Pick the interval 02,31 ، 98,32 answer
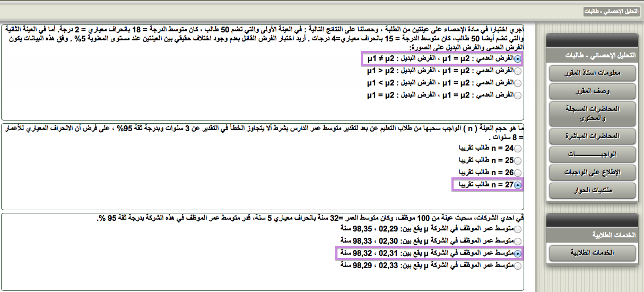Screen dimensions: 644x292 518,253
